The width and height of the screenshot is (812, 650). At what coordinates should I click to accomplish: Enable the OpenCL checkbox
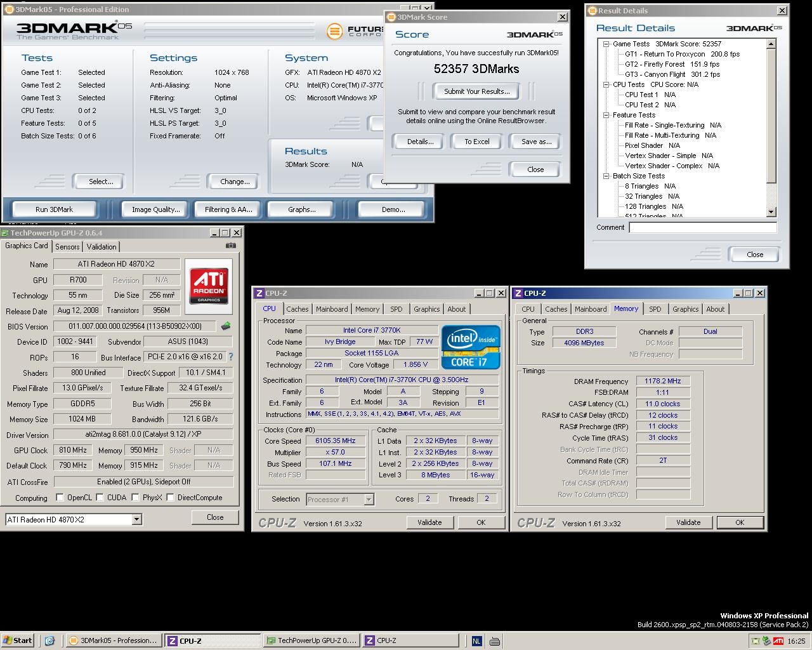point(60,498)
